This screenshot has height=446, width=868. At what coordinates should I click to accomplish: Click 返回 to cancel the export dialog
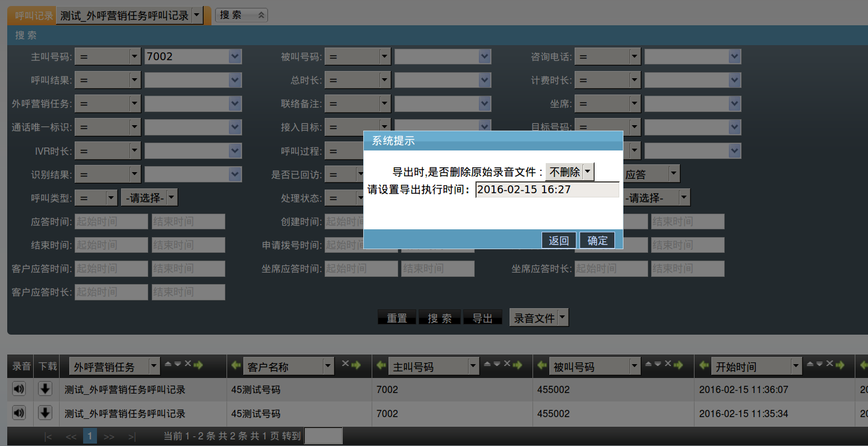click(x=558, y=240)
